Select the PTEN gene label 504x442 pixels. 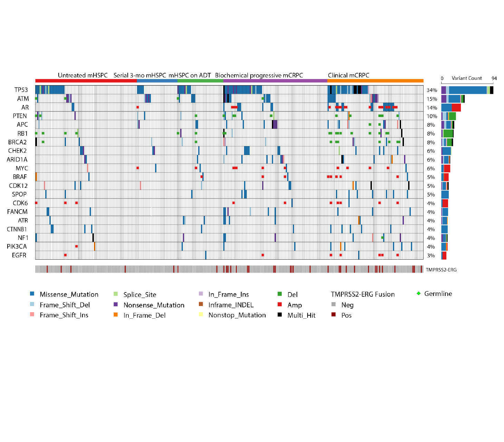[x=20, y=116]
